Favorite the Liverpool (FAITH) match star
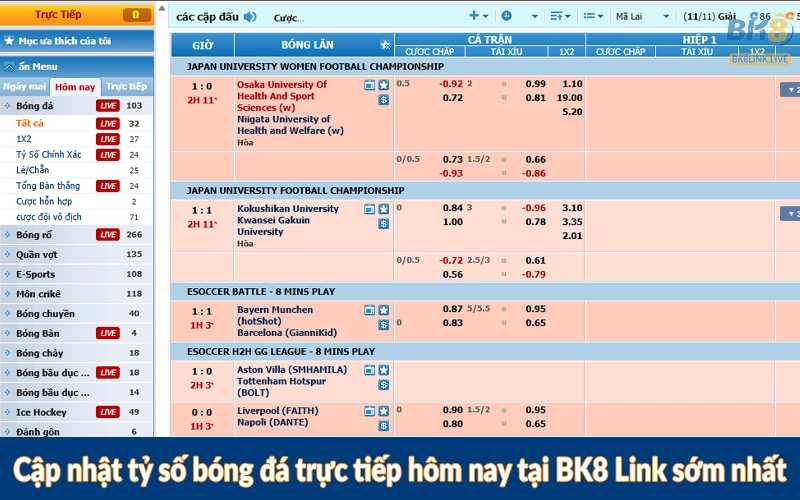This screenshot has width=800, height=500. coord(384,411)
